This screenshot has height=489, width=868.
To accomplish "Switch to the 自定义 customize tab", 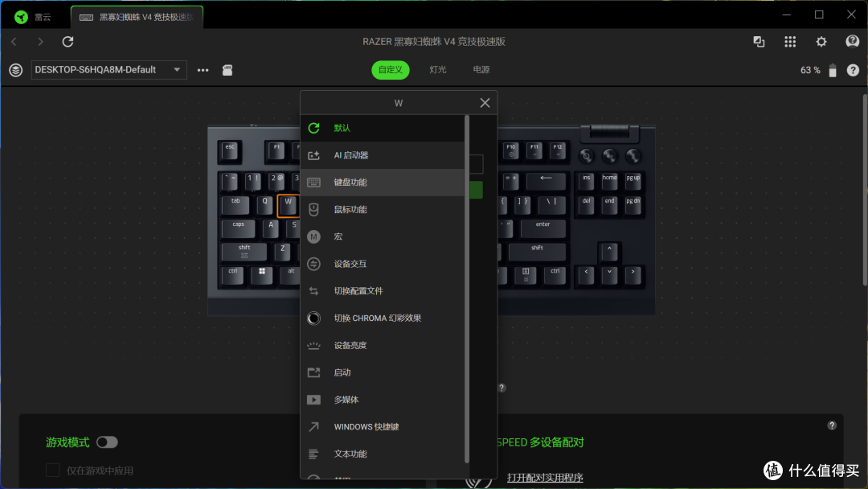I will click(x=391, y=70).
